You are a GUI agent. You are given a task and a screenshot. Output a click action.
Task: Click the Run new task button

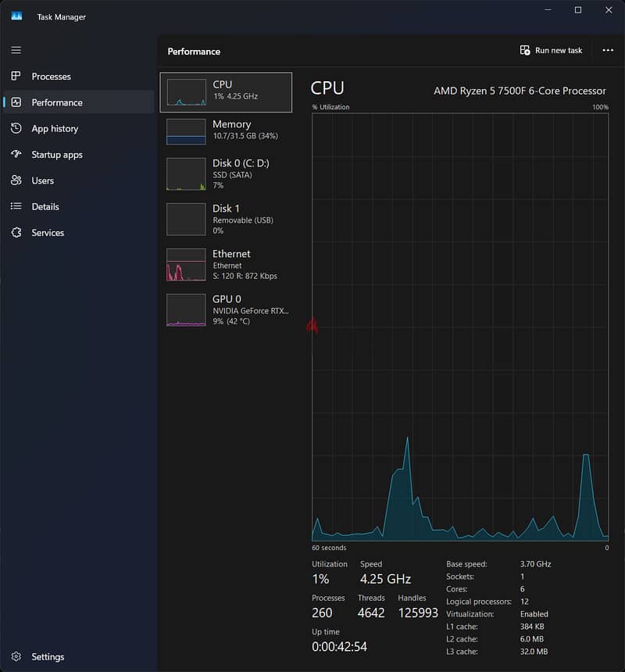coord(551,51)
